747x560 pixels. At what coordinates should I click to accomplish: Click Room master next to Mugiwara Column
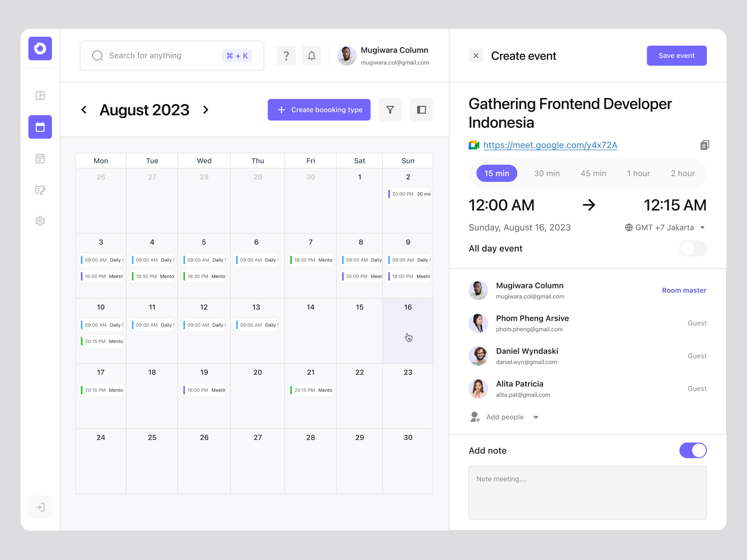[x=684, y=290]
